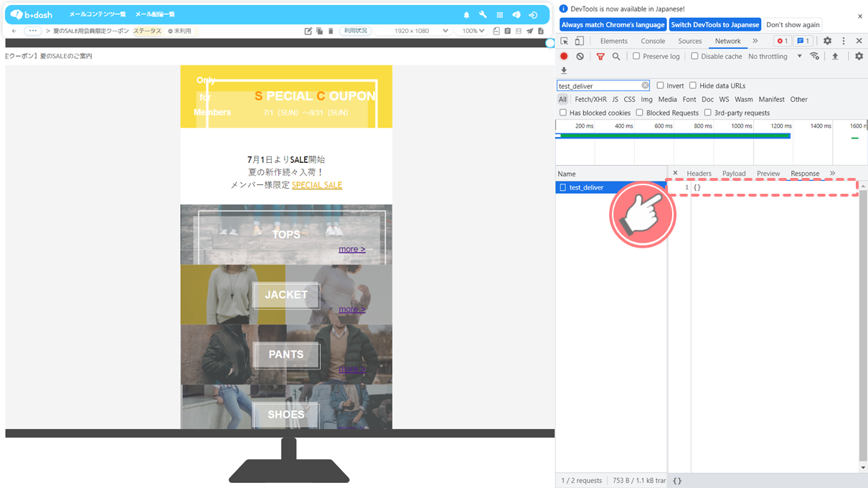
Task: Open the Headers tab
Action: [x=699, y=174]
